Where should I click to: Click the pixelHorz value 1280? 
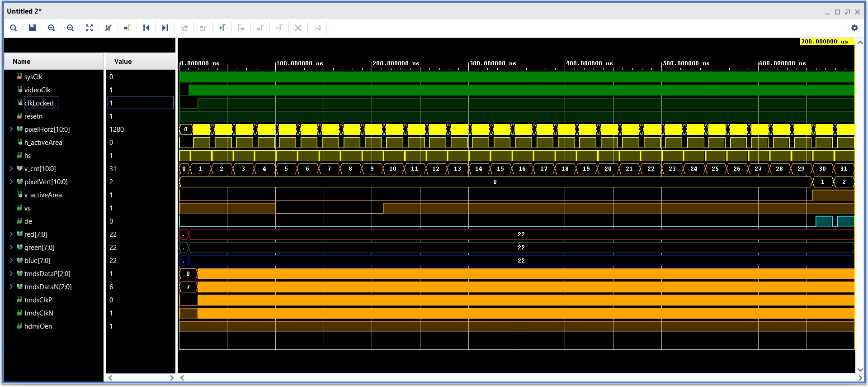117,129
